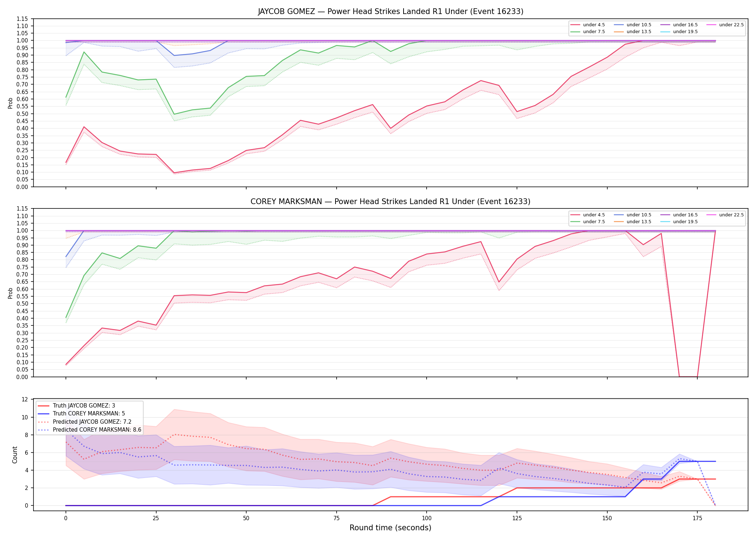This screenshot has width=756, height=540.
Task: Click the x-axis tick label 75
Action: (x=336, y=518)
